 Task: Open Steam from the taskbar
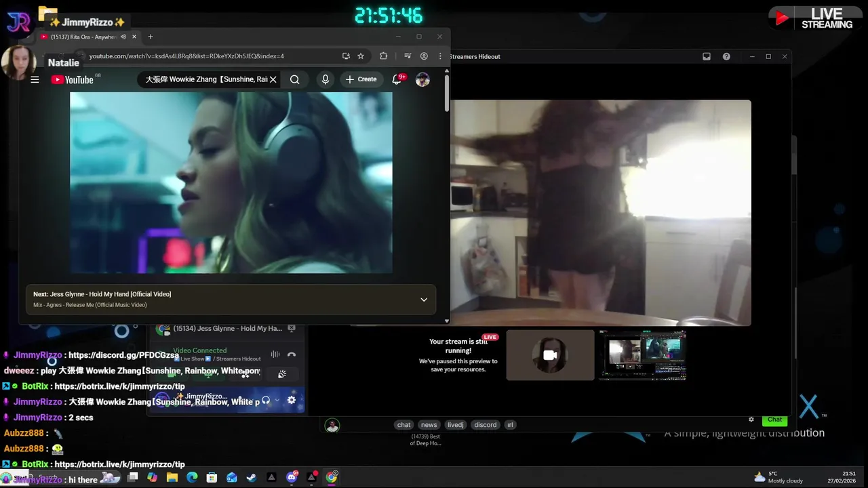coord(252,477)
